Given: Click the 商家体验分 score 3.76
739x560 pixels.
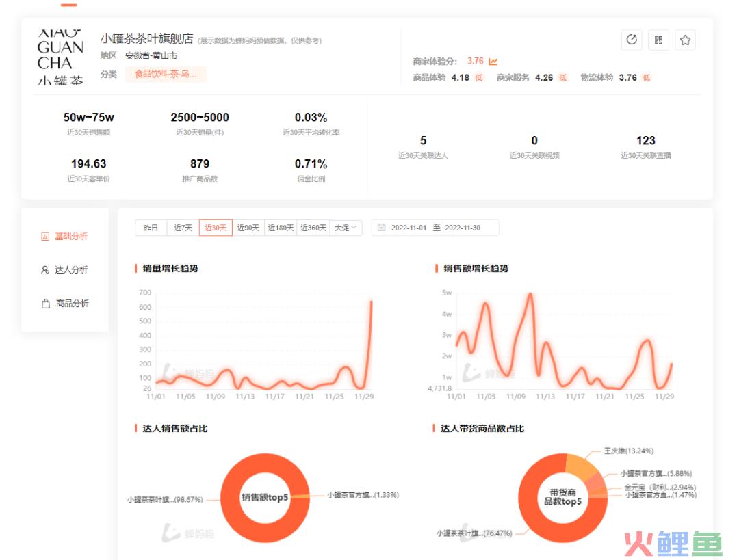Looking at the screenshot, I should pos(475,62).
